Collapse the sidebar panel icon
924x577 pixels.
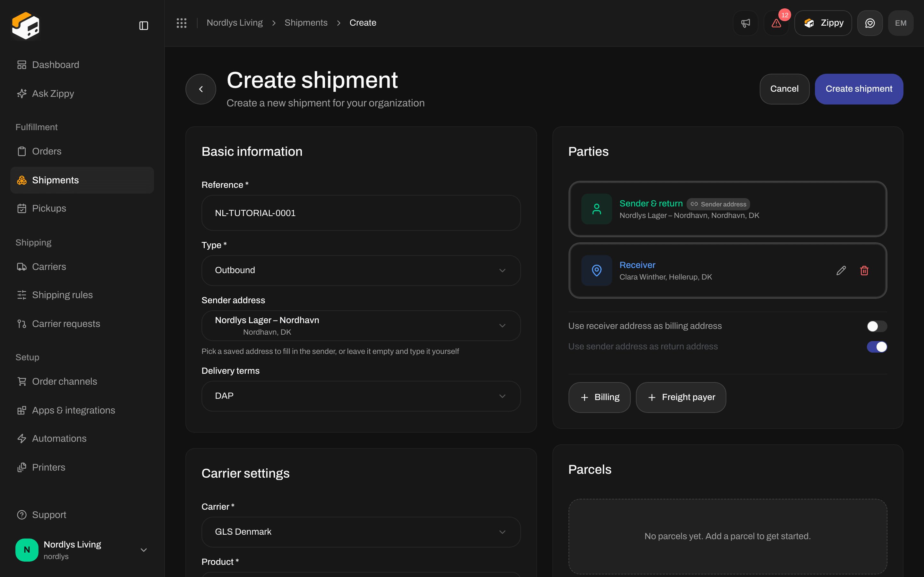[143, 26]
